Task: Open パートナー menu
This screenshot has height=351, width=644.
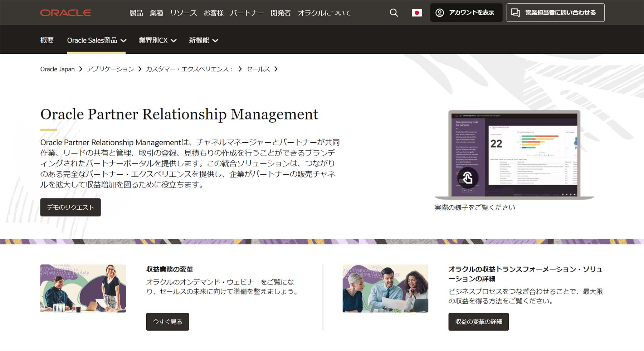Action: (247, 13)
